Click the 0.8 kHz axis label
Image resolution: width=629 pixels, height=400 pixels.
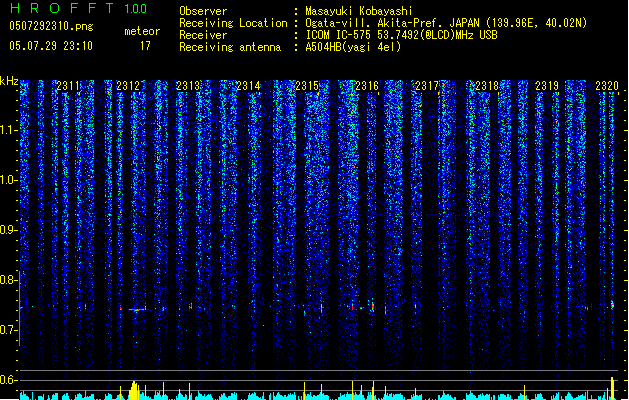(x=8, y=280)
